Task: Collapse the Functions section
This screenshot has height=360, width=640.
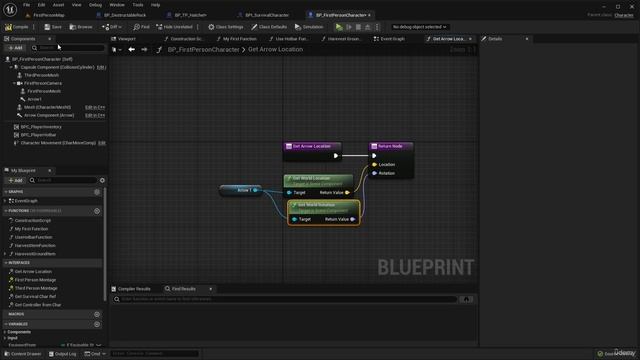Action: tap(6, 211)
